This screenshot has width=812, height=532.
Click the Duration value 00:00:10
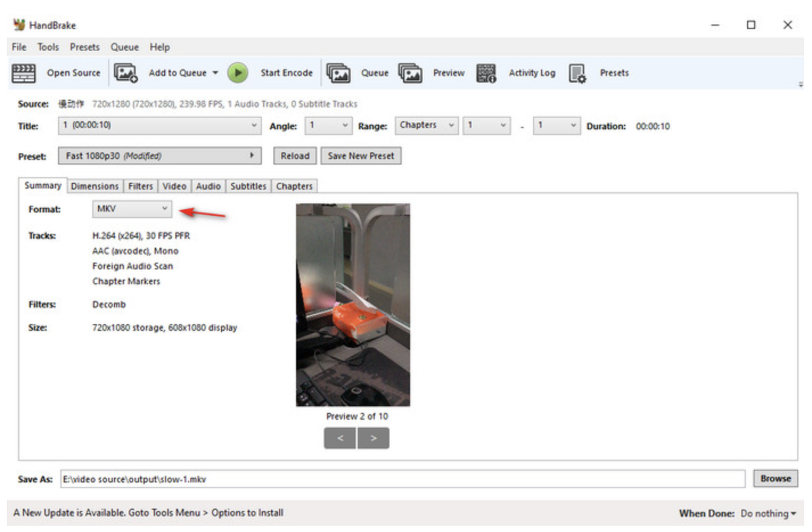click(653, 126)
